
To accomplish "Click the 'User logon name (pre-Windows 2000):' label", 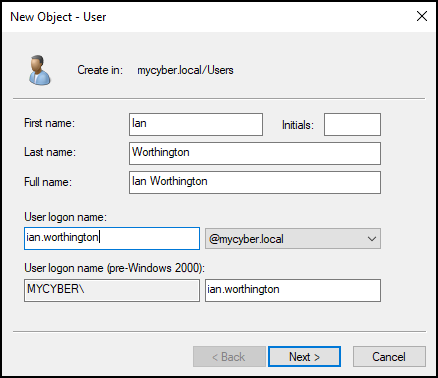I will (x=115, y=268).
